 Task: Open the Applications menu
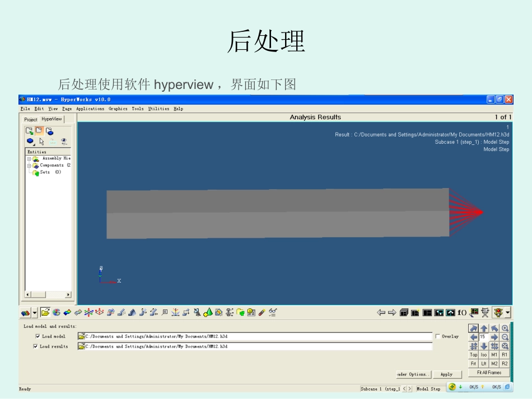pos(90,109)
